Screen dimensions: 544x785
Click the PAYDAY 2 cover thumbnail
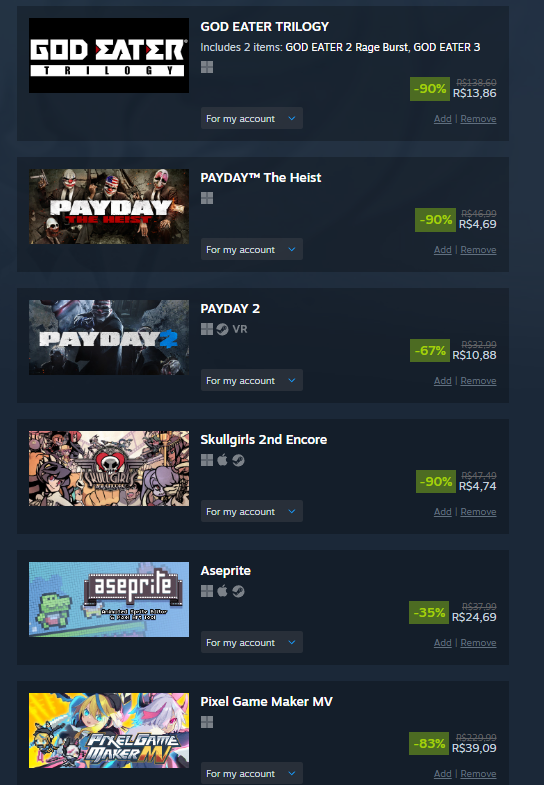[109, 337]
